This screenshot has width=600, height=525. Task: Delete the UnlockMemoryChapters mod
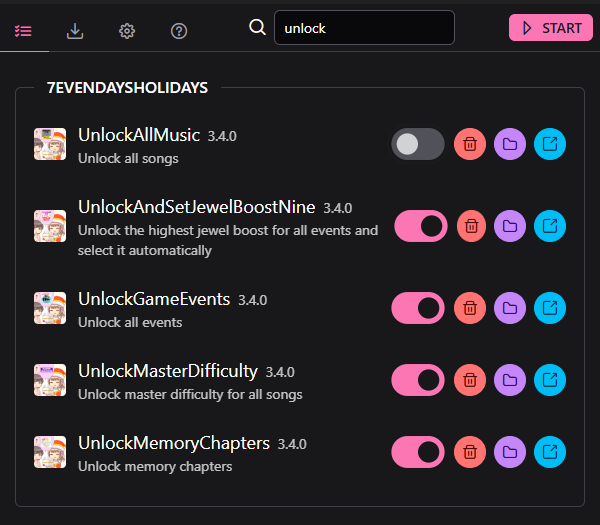(470, 452)
